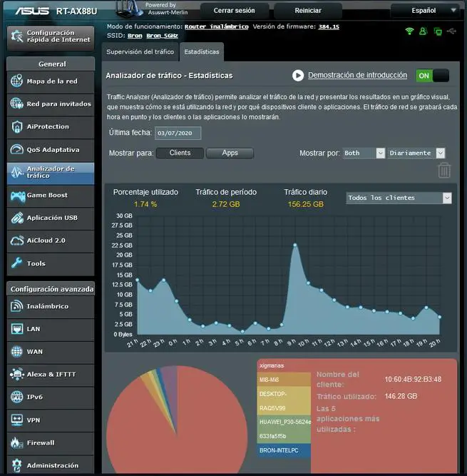The image size is (467, 476).
Task: Click the USB status icon
Action: 451,31
